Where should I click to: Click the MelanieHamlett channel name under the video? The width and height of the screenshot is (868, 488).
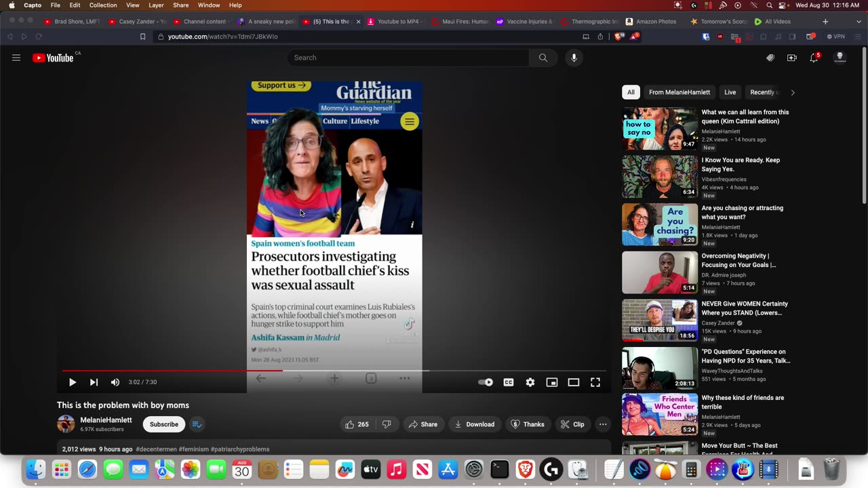pos(106,420)
